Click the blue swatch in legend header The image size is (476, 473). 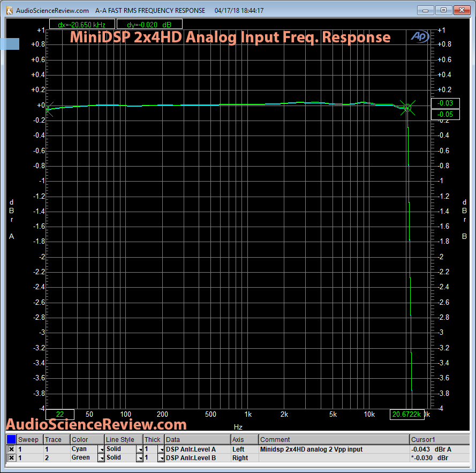tap(11, 439)
